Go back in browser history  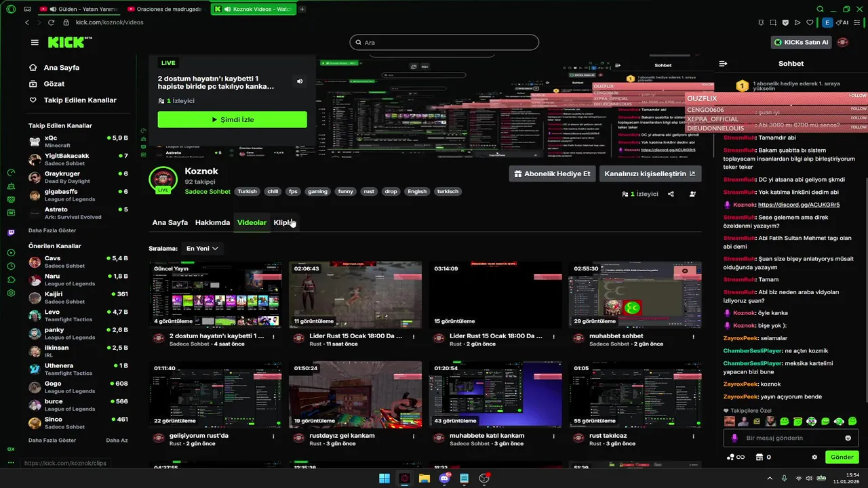(27, 22)
